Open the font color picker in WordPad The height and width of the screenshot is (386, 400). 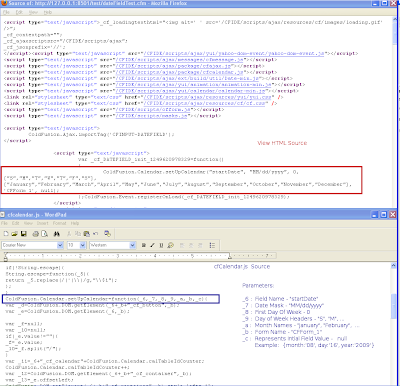click(171, 245)
